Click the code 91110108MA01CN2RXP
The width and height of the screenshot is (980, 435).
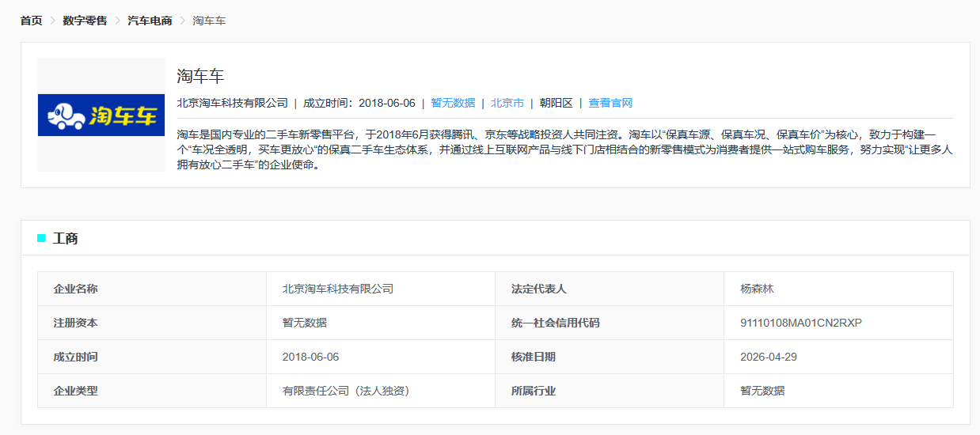pyautogui.click(x=801, y=323)
